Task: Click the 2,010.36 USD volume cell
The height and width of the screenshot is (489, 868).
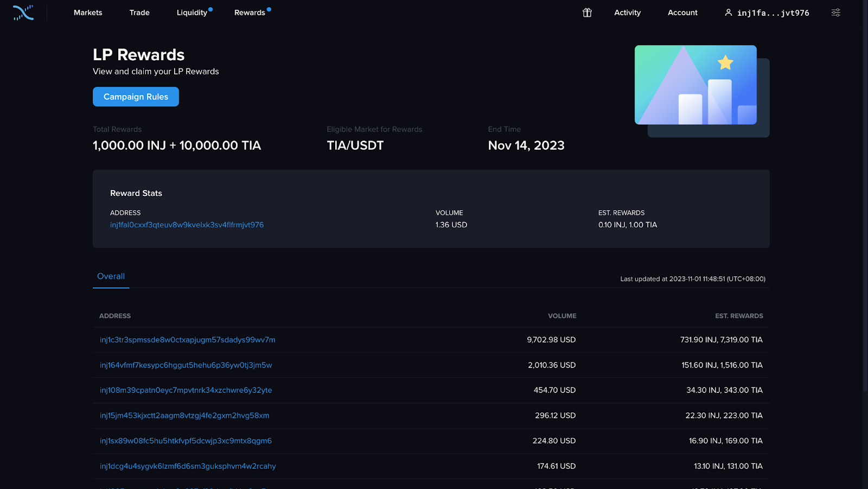Action: pos(552,365)
